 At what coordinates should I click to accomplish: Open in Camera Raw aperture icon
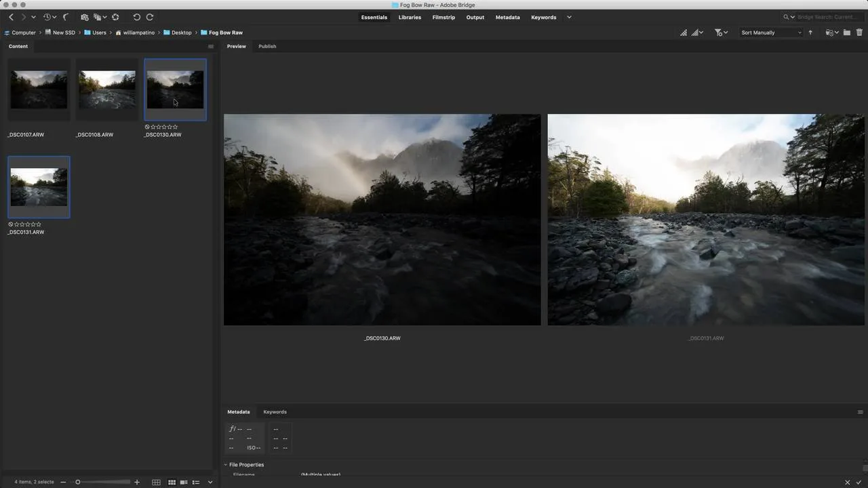[115, 17]
